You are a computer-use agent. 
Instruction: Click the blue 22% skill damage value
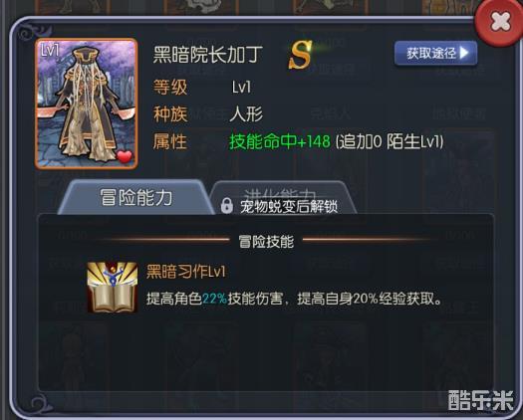[x=214, y=299]
